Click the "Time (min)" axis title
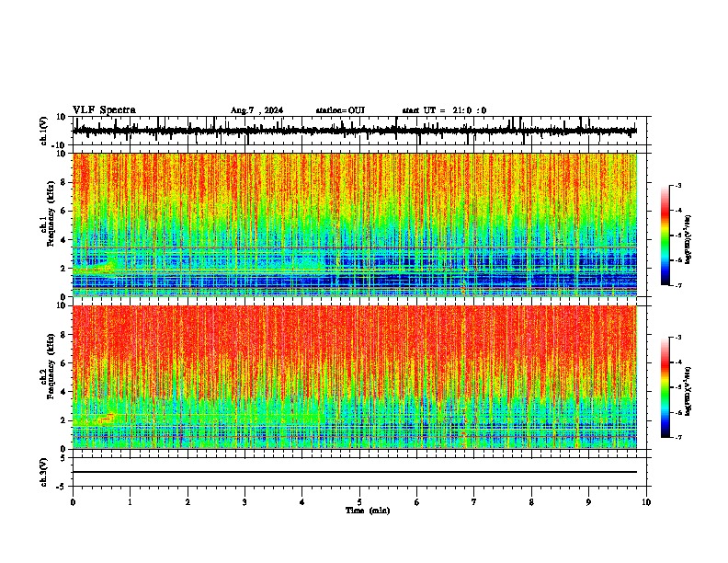The image size is (728, 563). tap(368, 511)
